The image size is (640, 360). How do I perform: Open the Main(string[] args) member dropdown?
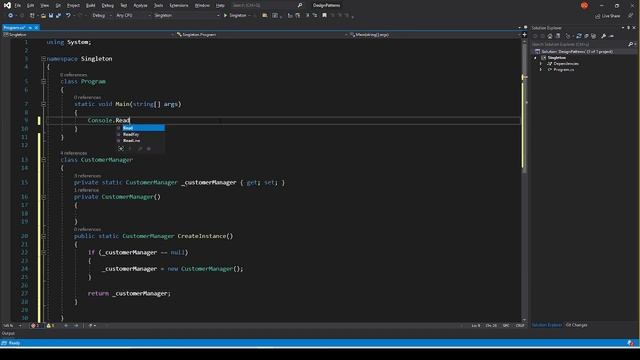pyautogui.click(x=434, y=35)
